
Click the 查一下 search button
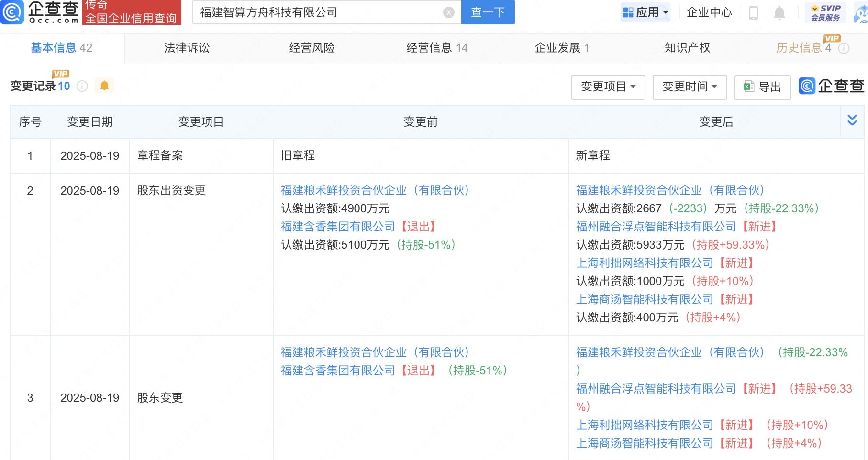coord(488,12)
